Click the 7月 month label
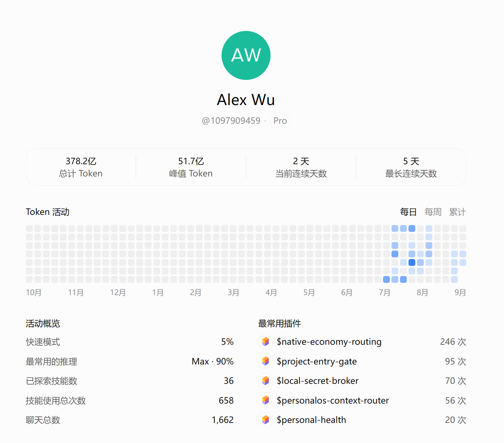This screenshot has width=504, height=443. coord(385,292)
